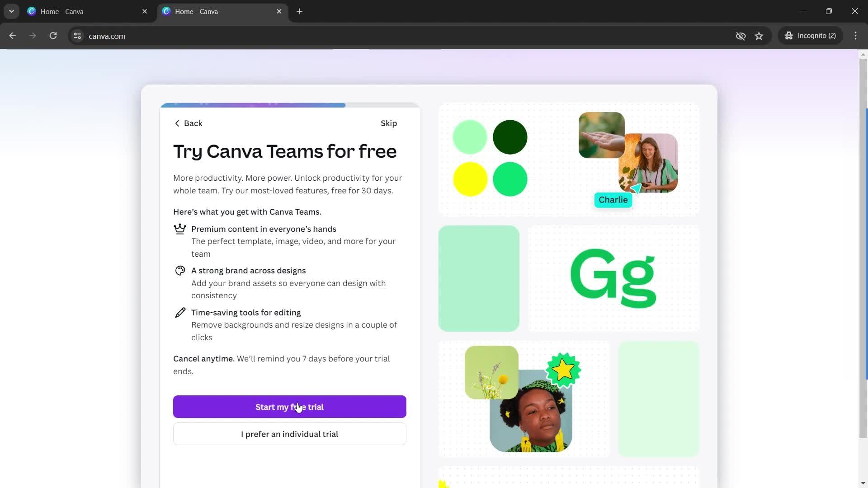This screenshot has width=868, height=488.
Task: Close the first Home - Canva tab
Action: click(x=145, y=11)
